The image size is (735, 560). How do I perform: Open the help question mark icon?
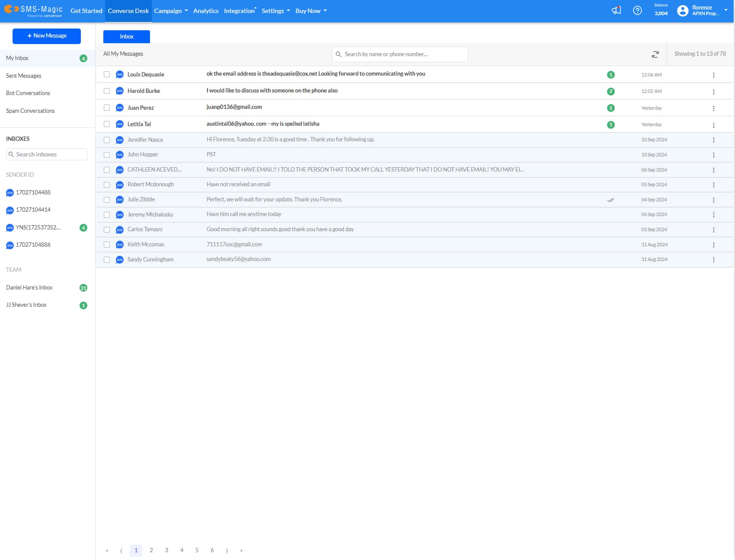coord(637,10)
